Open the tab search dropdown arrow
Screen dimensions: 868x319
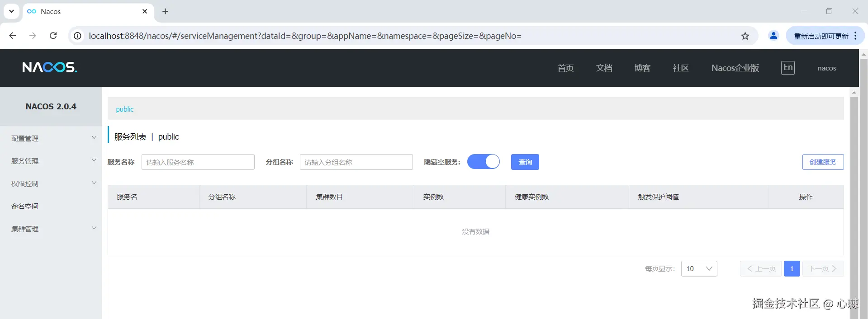click(x=11, y=11)
